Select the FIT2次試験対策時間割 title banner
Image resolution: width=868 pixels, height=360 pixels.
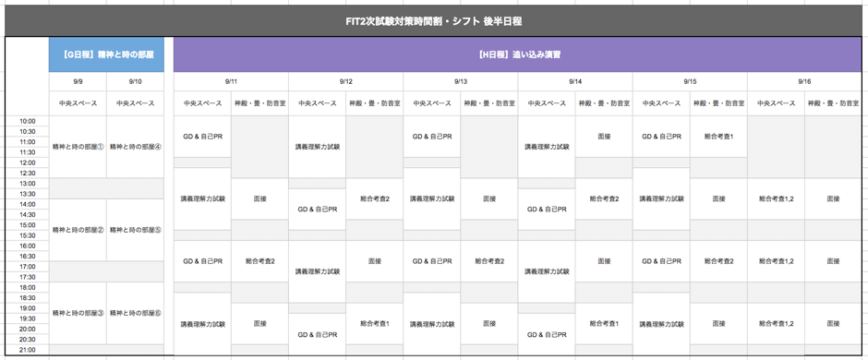pos(433,21)
